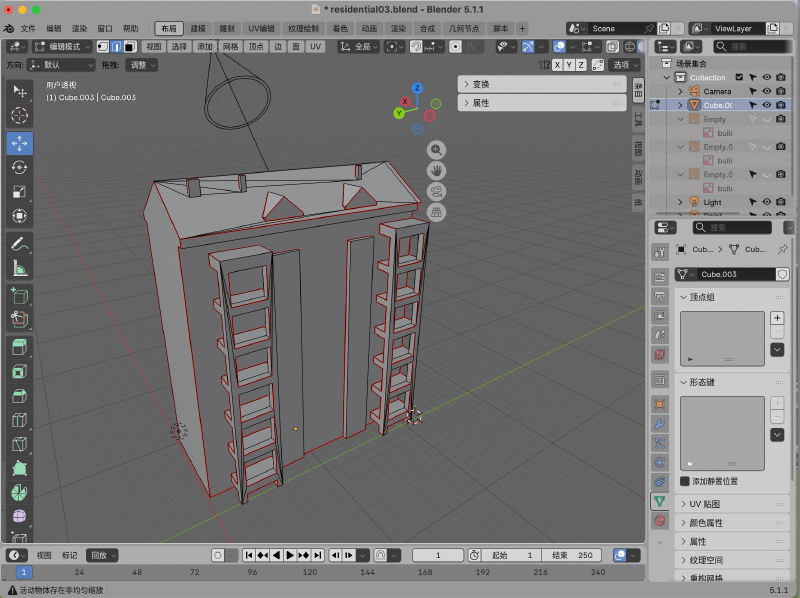Click frame 120 on the timeline
Image resolution: width=800 pixels, height=598 pixels.
tap(310, 572)
